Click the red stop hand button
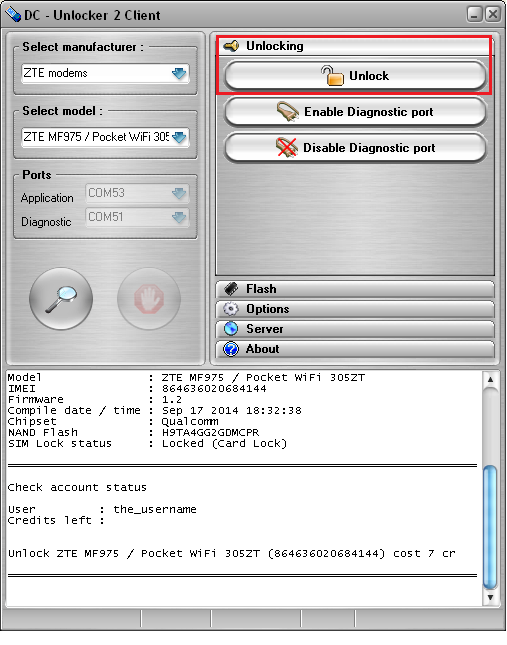 149,299
